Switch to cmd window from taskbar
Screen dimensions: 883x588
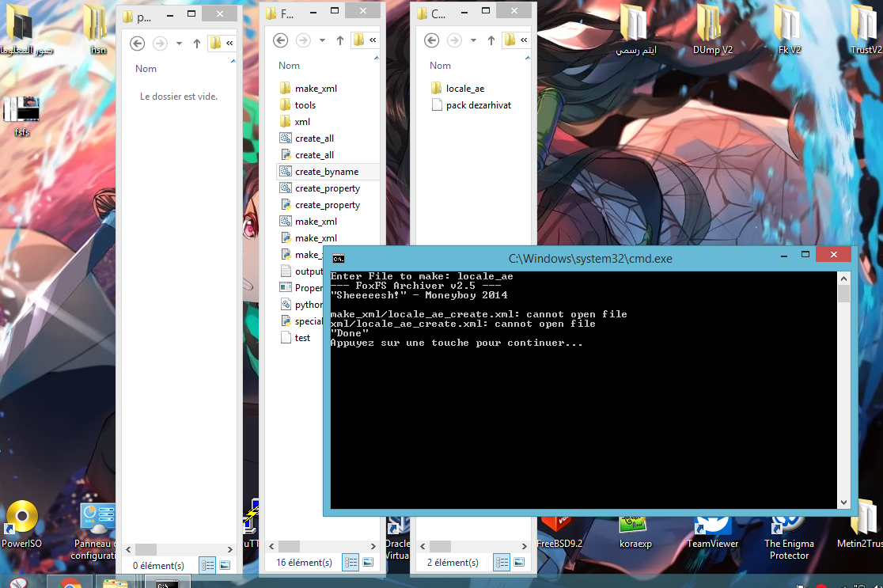click(167, 582)
